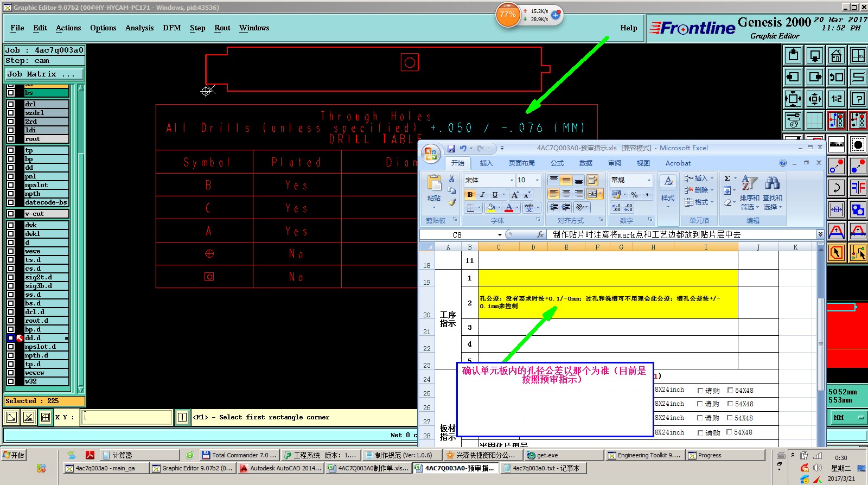Click the X Y coordinate input field

coord(127,417)
